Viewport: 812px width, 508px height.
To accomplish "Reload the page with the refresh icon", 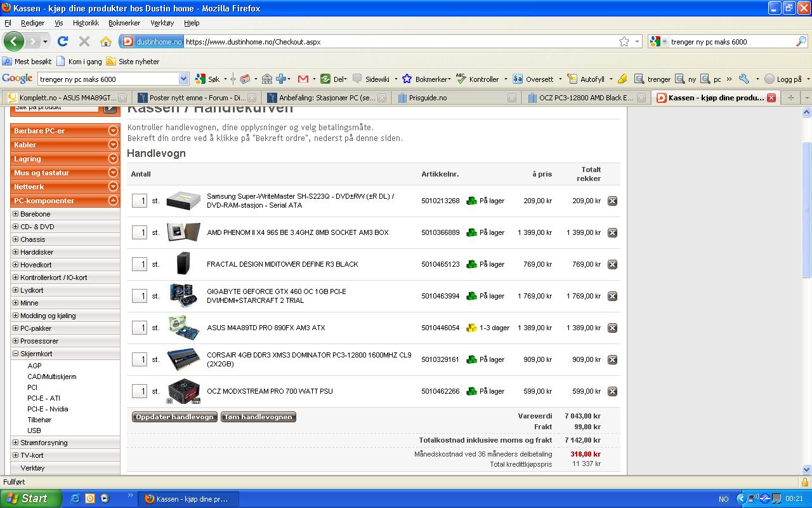I will tap(63, 41).
